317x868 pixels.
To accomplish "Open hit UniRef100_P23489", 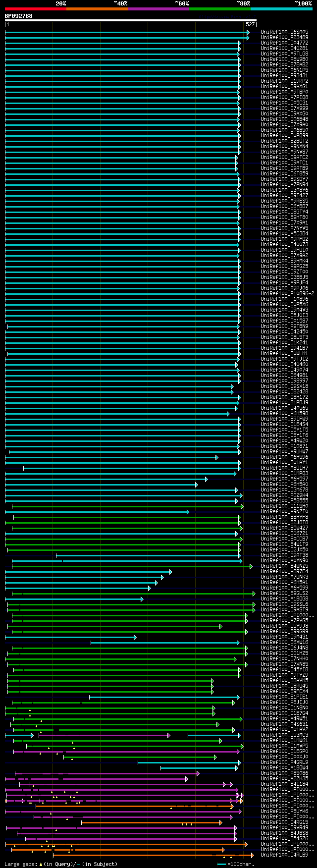I will pos(284,38).
